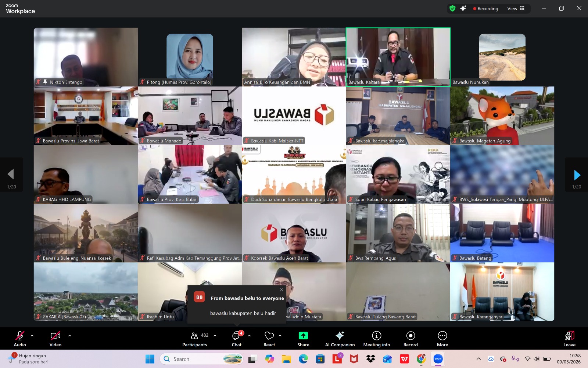Select the Nikson Entengo video tile
588x368 pixels.
point(86,57)
